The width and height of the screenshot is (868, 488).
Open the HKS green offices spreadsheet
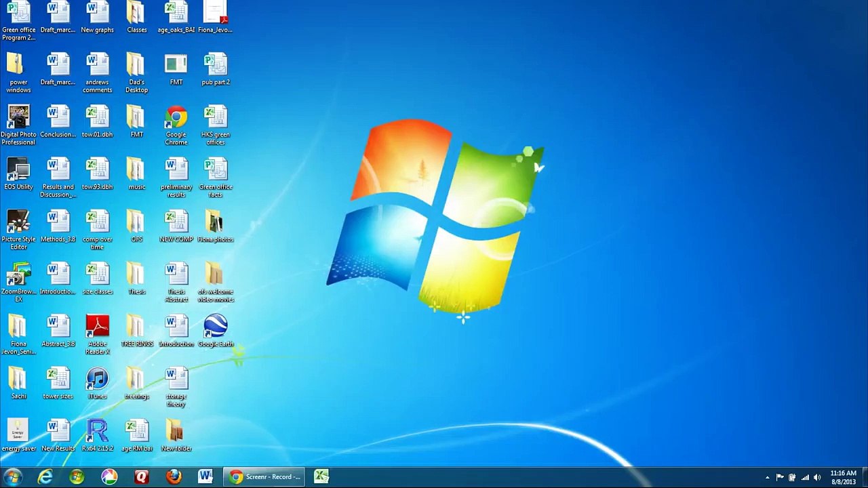click(x=215, y=125)
